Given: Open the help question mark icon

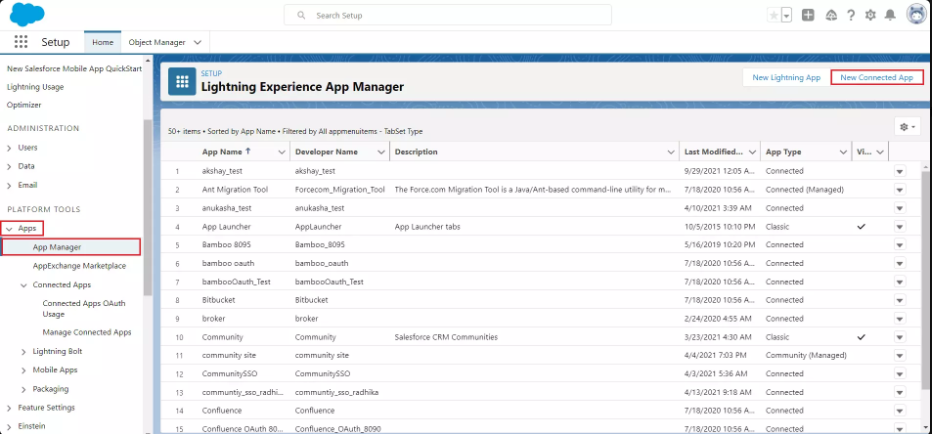Looking at the screenshot, I should [x=851, y=15].
